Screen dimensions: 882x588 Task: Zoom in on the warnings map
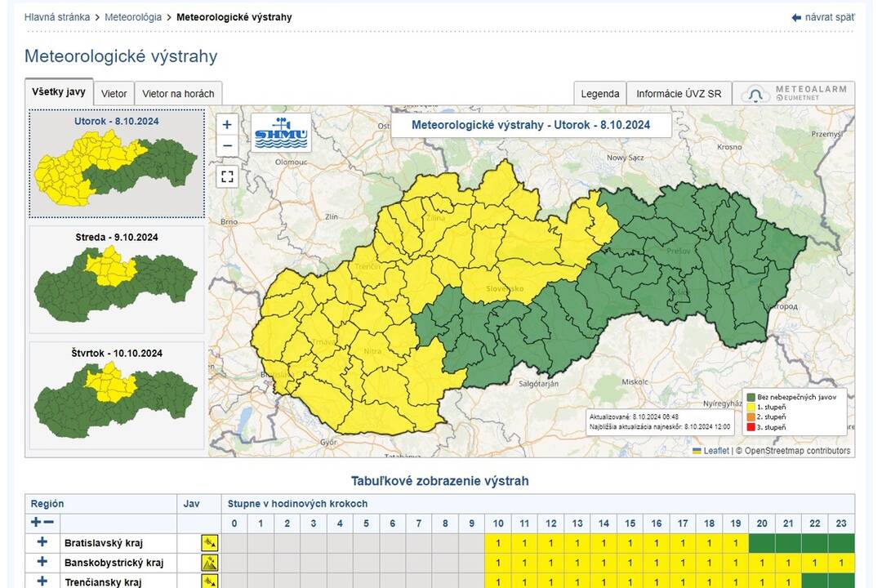click(227, 125)
